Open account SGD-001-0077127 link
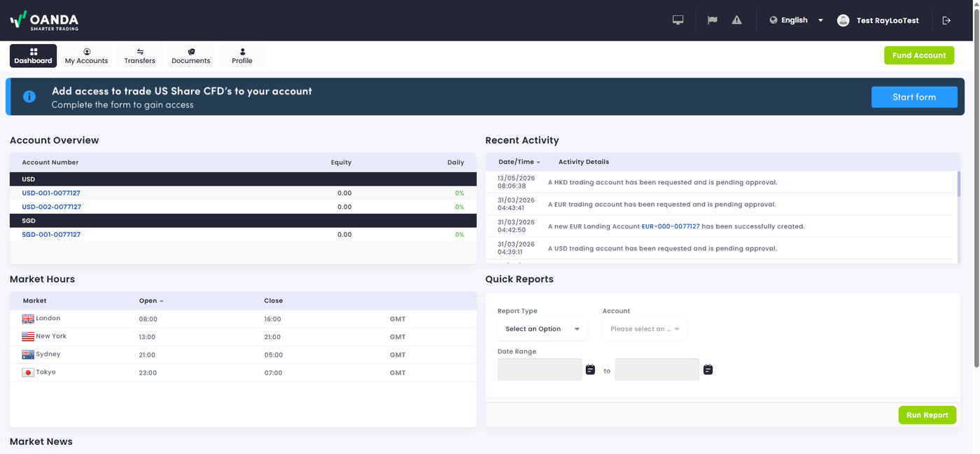The image size is (980, 454). coord(51,234)
